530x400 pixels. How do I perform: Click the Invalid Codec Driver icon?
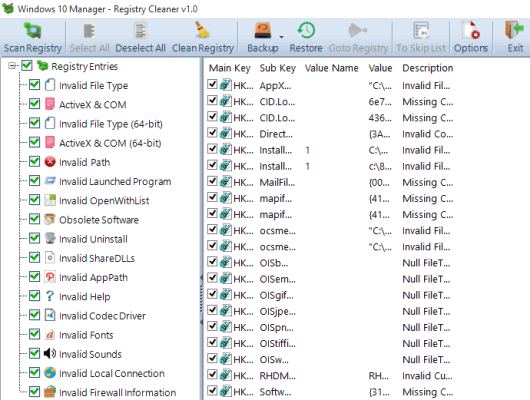coord(50,315)
